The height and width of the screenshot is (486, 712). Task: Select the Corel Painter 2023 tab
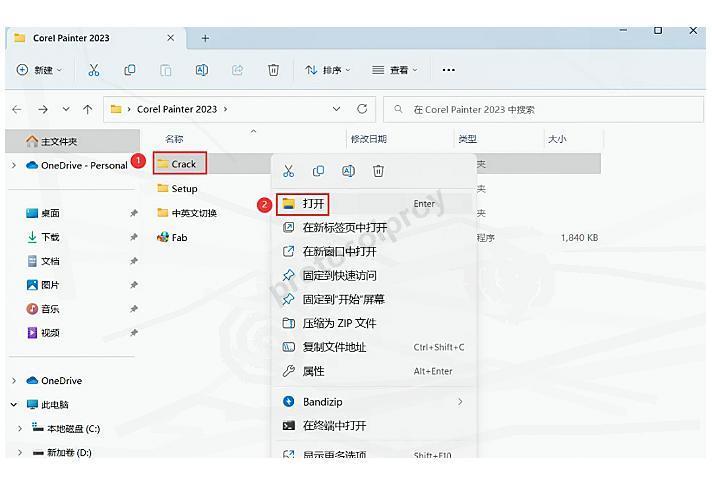click(x=95, y=38)
